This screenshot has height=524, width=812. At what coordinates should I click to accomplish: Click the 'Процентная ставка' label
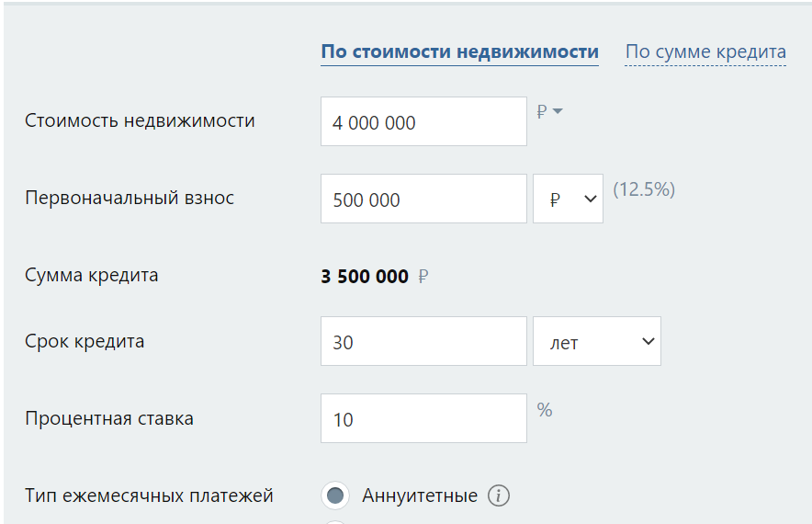[x=109, y=418]
